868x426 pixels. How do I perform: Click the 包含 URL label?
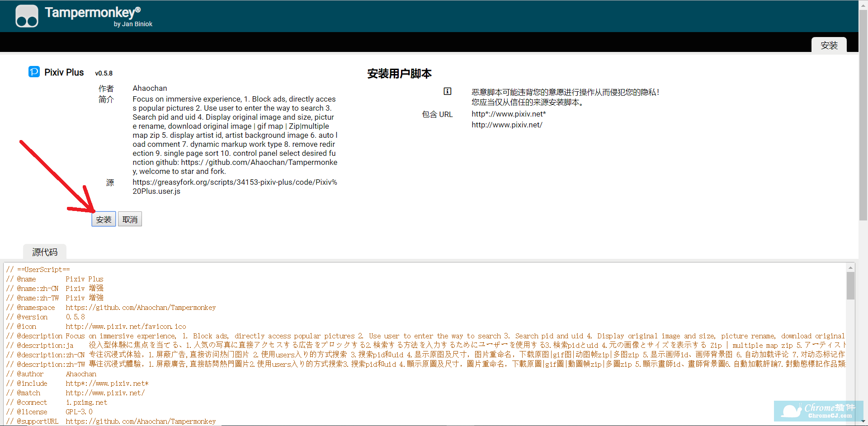click(x=437, y=114)
